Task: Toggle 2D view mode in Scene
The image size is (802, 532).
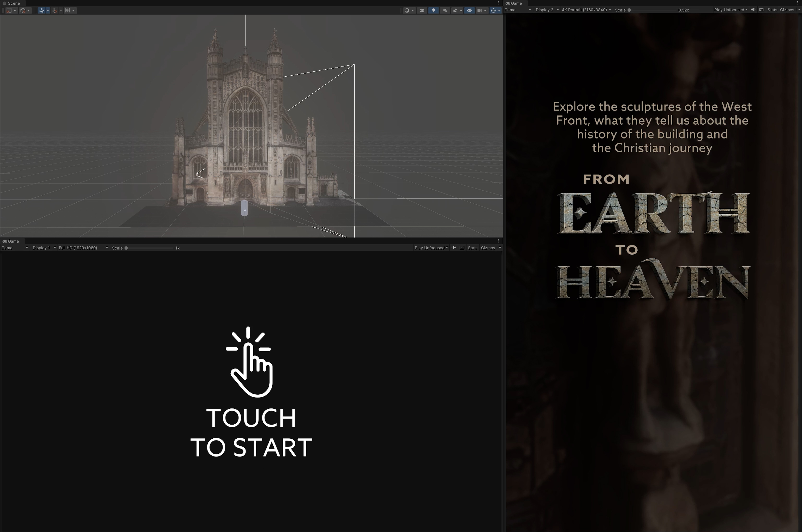Action: [x=422, y=10]
